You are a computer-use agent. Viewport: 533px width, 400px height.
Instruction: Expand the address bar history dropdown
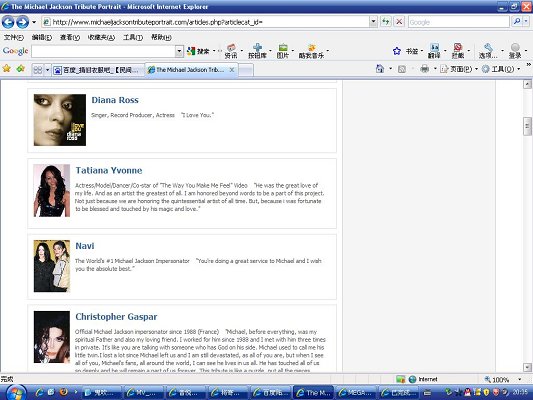(373, 22)
